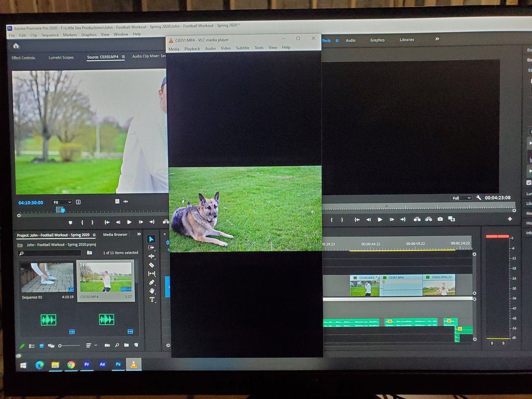Image resolution: width=532 pixels, height=399 pixels.
Task: Select the Razor tool
Action: click(x=152, y=265)
